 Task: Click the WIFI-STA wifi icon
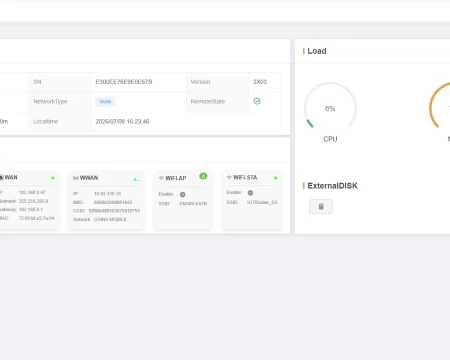pyautogui.click(x=229, y=177)
